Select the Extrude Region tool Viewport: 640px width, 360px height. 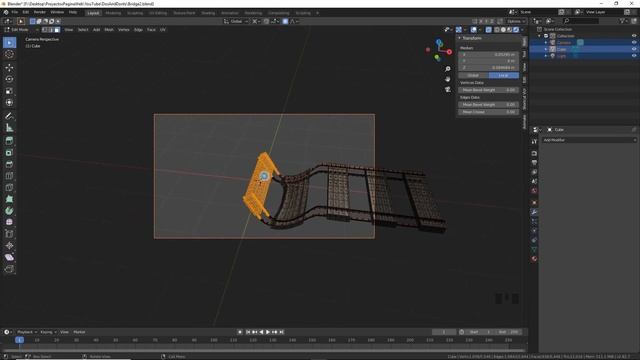(x=9, y=141)
